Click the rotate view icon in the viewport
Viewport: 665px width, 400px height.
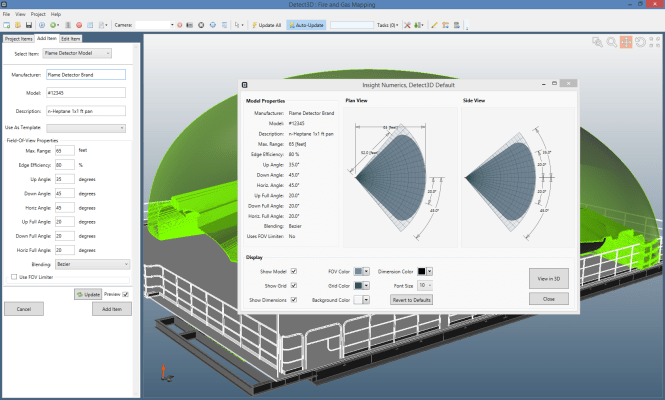click(x=639, y=42)
